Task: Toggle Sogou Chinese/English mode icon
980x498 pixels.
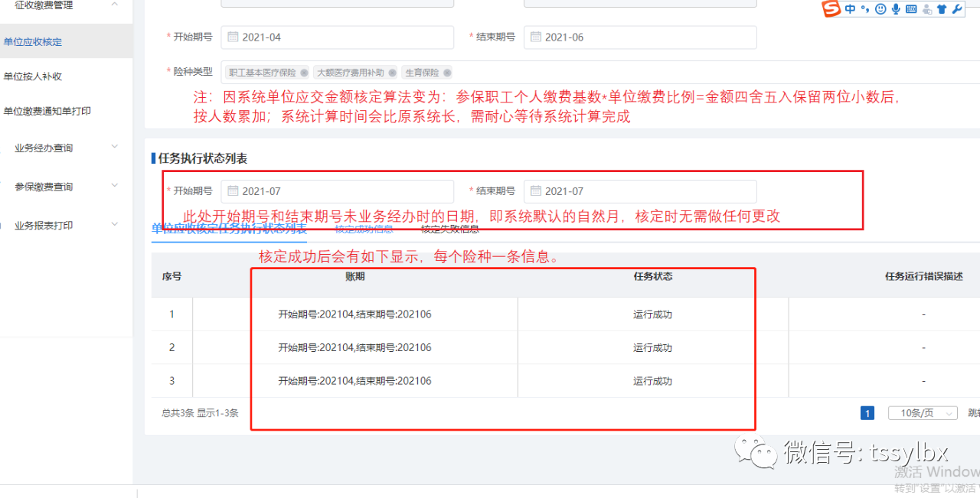Action: (x=851, y=9)
